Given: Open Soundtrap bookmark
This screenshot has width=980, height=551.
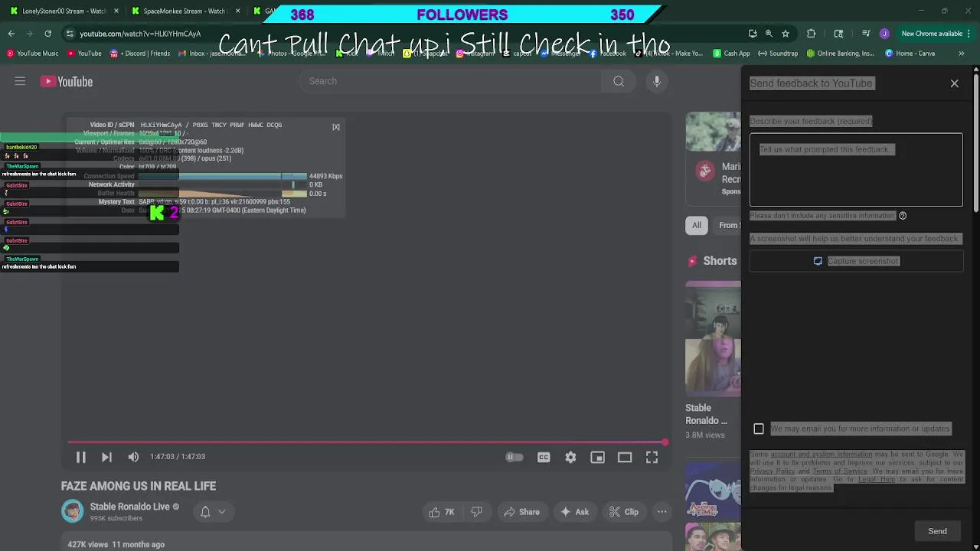Looking at the screenshot, I should click(x=778, y=54).
